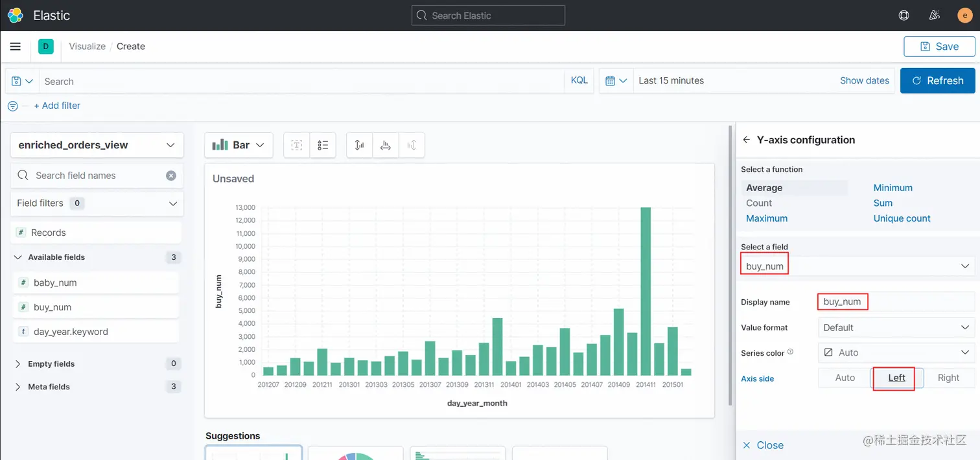Click the day_year.keyword field name
Image resolution: width=980 pixels, height=460 pixels.
[x=71, y=332]
